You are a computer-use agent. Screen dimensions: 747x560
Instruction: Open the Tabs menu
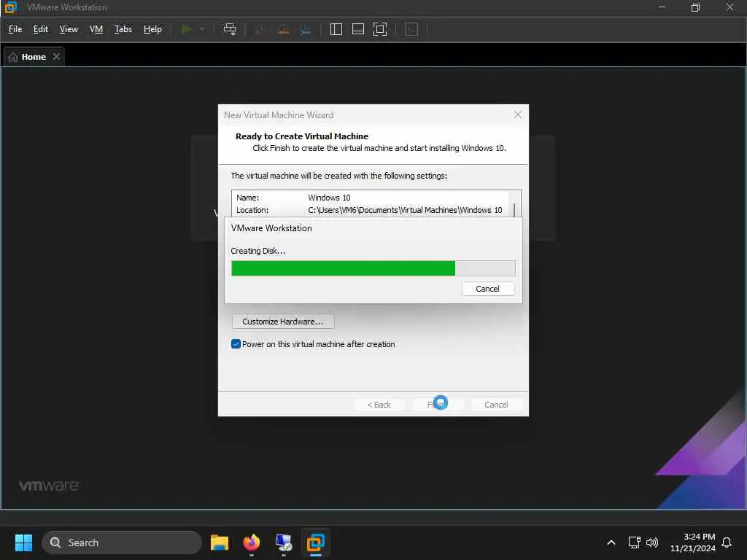pos(123,29)
